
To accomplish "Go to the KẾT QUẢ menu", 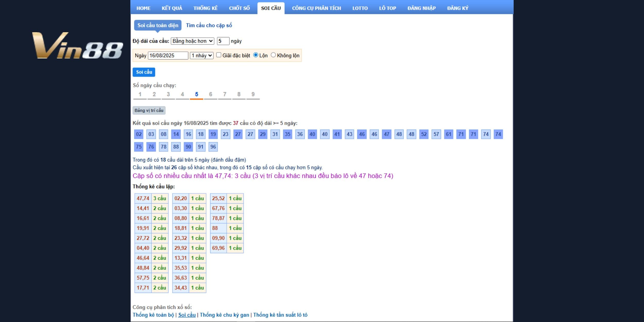I will 172,8.
